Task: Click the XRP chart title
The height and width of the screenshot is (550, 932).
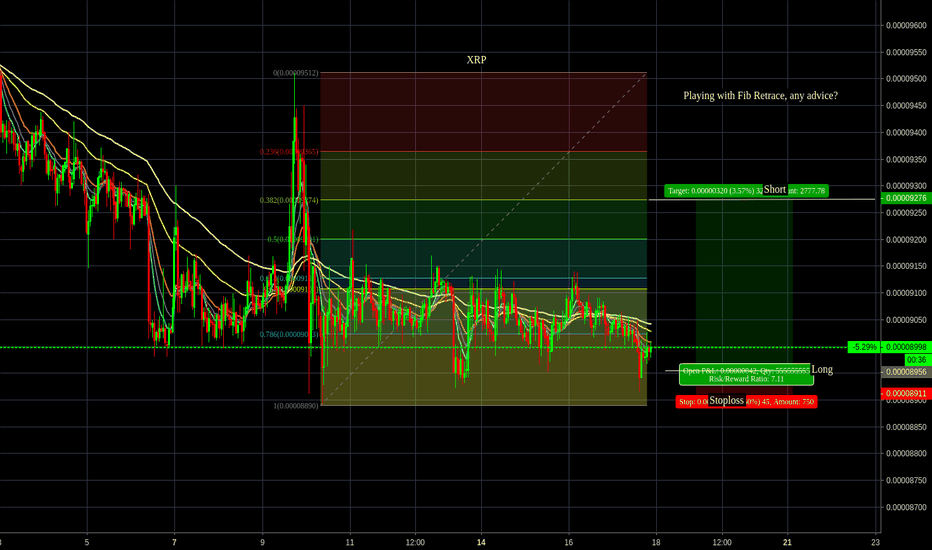Action: [476, 60]
